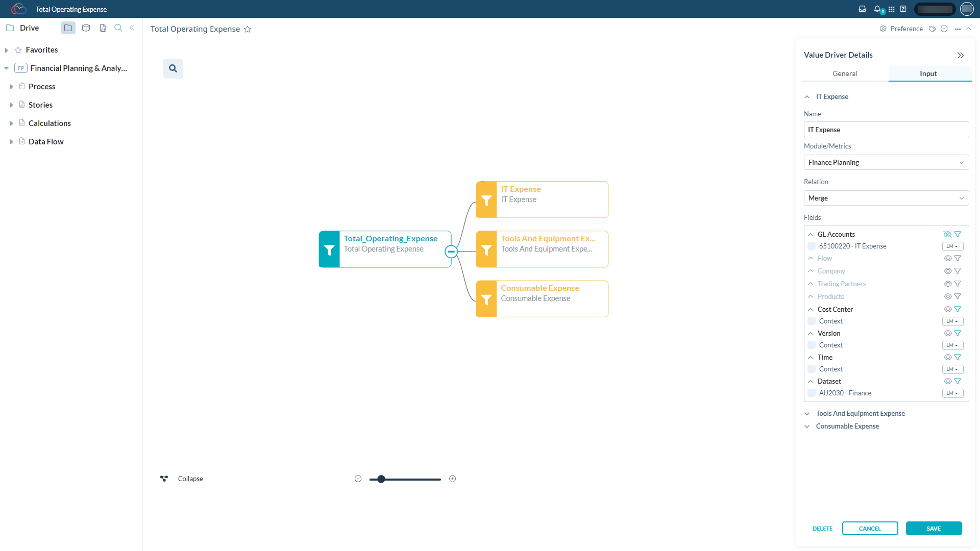Image resolution: width=980 pixels, height=551 pixels.
Task: Click the zoom-in plus icon
Action: coord(452,479)
